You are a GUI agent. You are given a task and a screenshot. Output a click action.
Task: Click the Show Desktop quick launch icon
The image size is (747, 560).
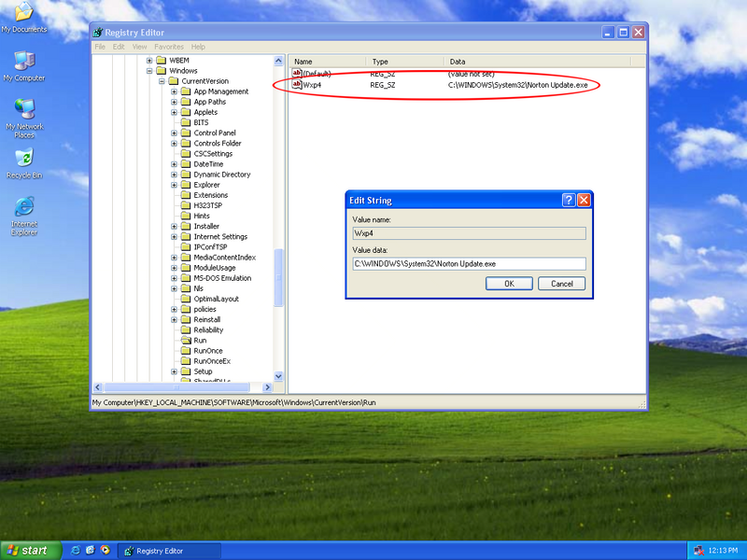tap(90, 551)
